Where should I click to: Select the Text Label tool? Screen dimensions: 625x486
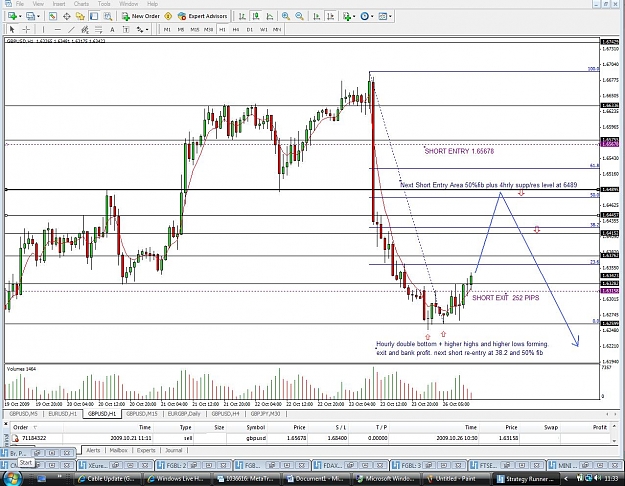tap(126, 30)
